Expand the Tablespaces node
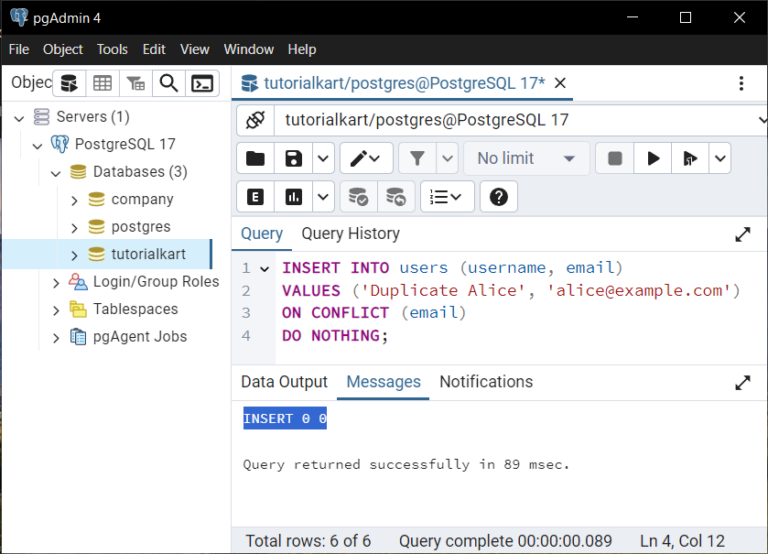This screenshot has height=554, width=768. 56,310
